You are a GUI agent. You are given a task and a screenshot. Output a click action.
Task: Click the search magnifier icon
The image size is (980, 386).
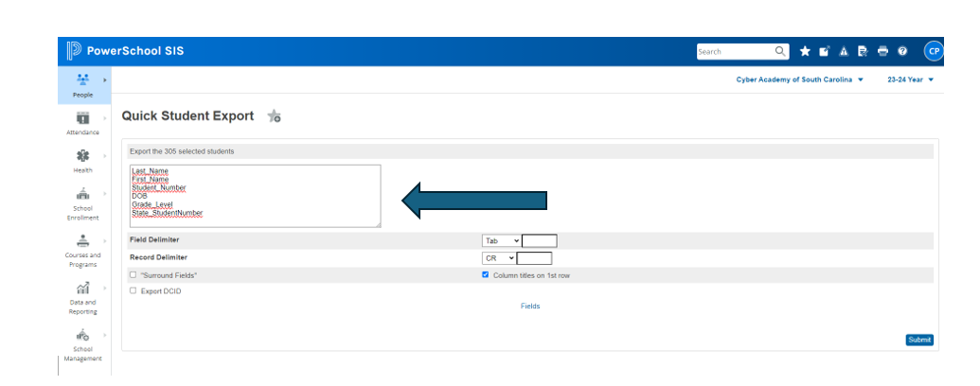point(780,51)
